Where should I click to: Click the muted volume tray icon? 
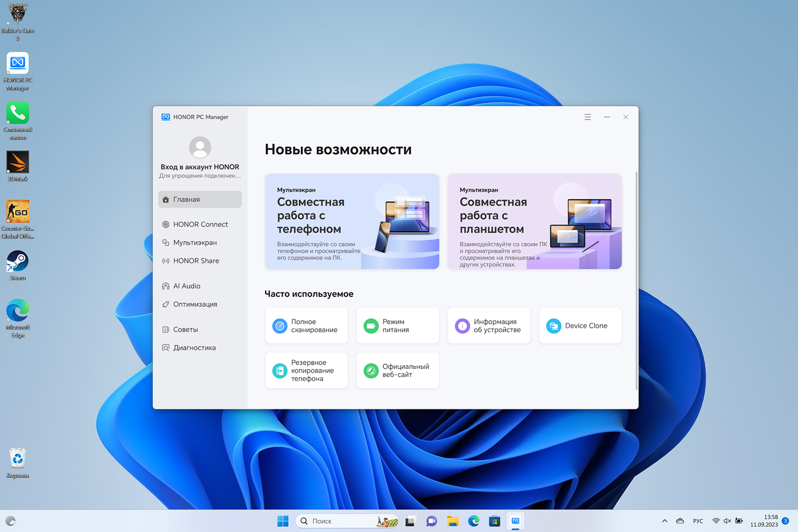click(x=727, y=521)
